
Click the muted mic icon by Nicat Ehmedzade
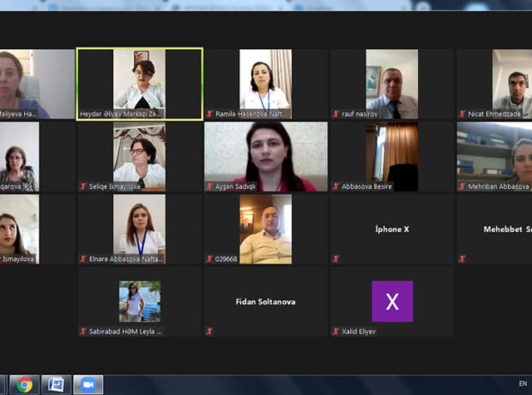click(462, 113)
